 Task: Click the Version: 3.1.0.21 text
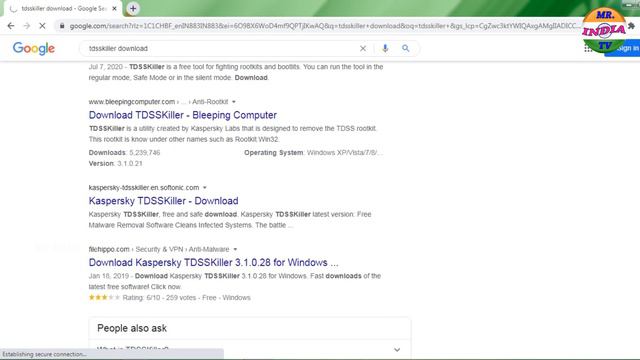pyautogui.click(x=116, y=164)
